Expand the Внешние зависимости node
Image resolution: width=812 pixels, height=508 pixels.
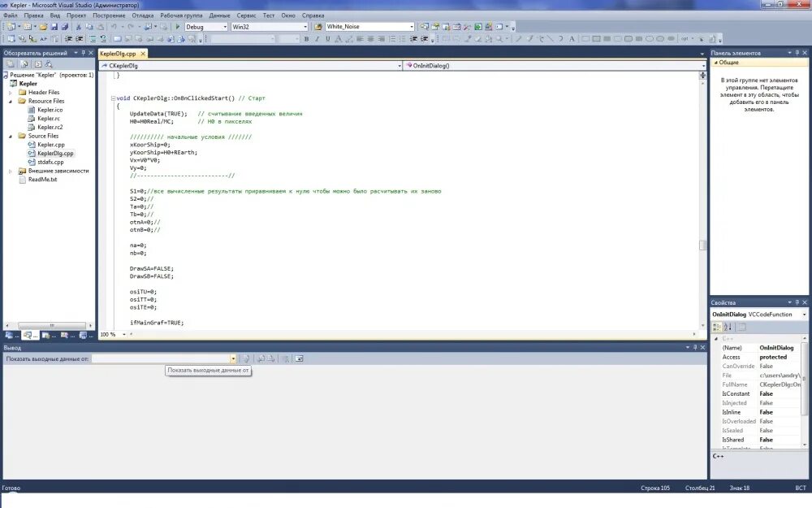point(11,171)
